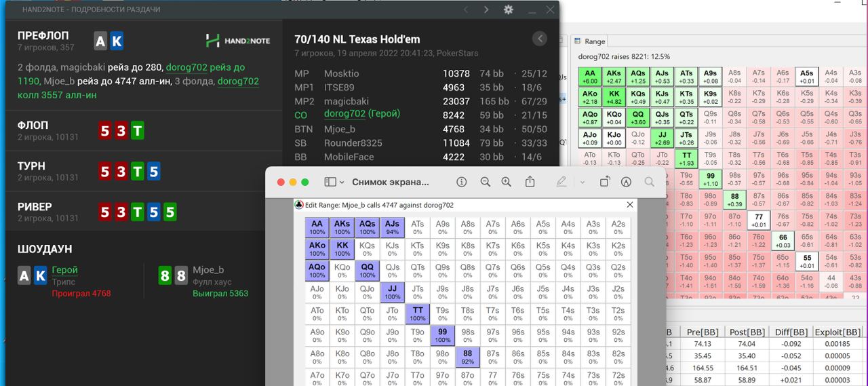Click the club icon in Edit Range title
Viewport: 868px width, 386px height.
click(x=298, y=205)
